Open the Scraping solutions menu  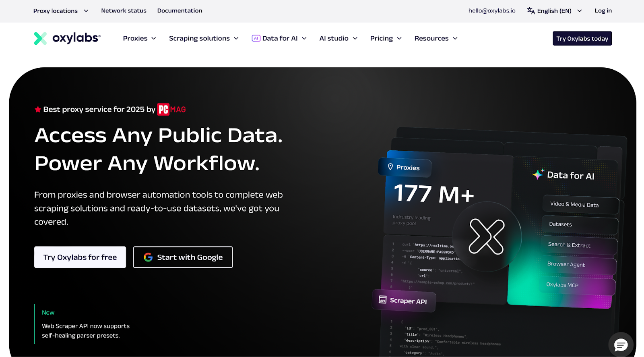tap(204, 38)
